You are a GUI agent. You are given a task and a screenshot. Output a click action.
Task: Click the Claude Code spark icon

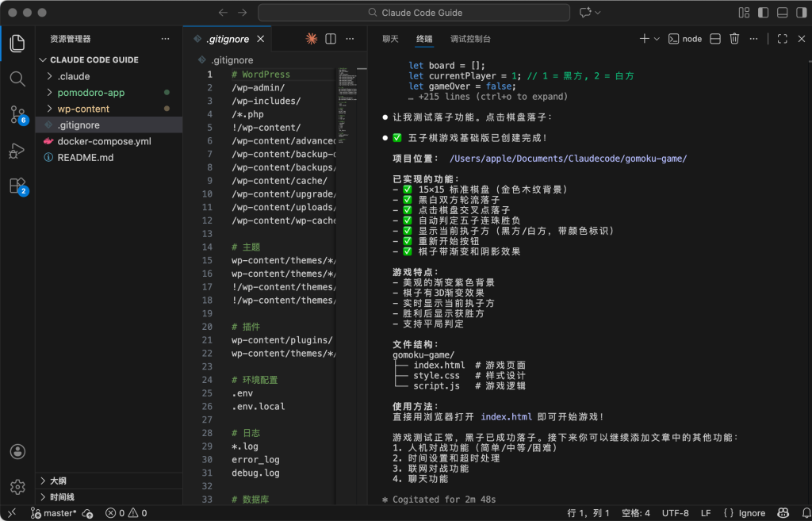coord(312,39)
